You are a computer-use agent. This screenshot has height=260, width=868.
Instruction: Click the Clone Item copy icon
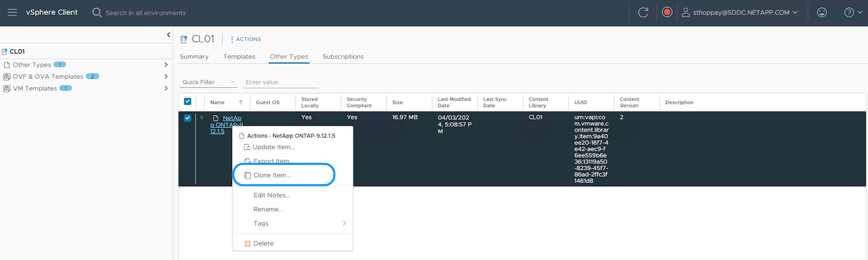247,175
